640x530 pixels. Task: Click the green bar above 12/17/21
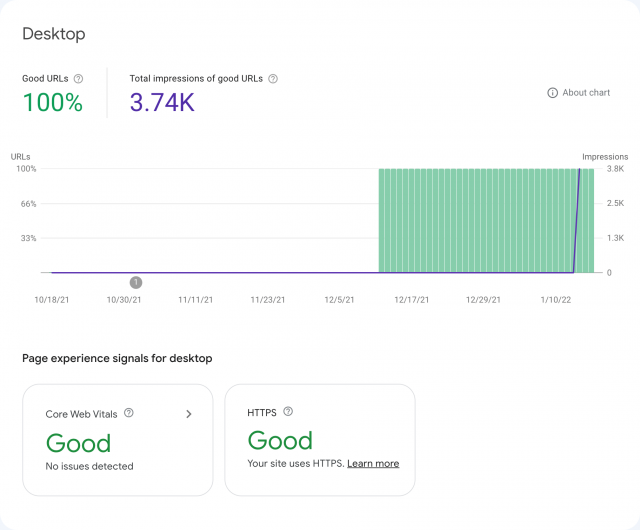[x=412, y=220]
